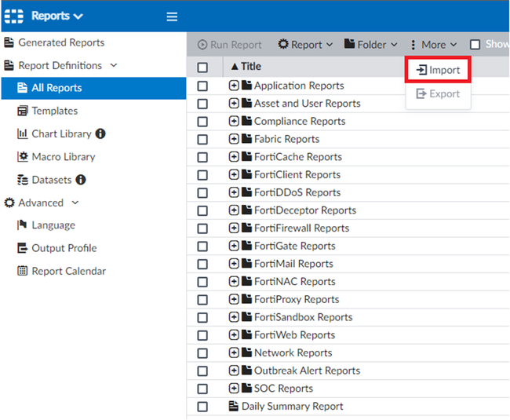
Task: Click the Datasets info icon
Action: point(80,180)
